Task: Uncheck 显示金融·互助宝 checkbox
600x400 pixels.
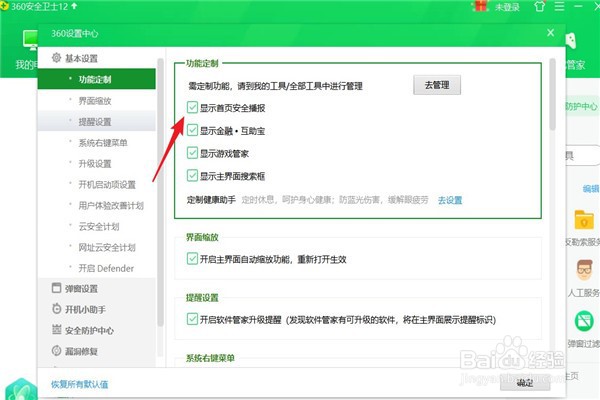Action: 192,131
